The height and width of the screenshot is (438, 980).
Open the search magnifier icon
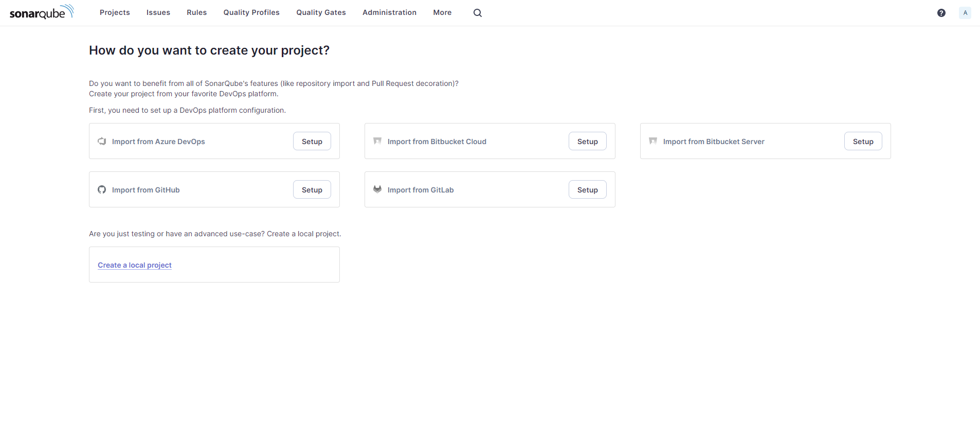click(x=478, y=13)
